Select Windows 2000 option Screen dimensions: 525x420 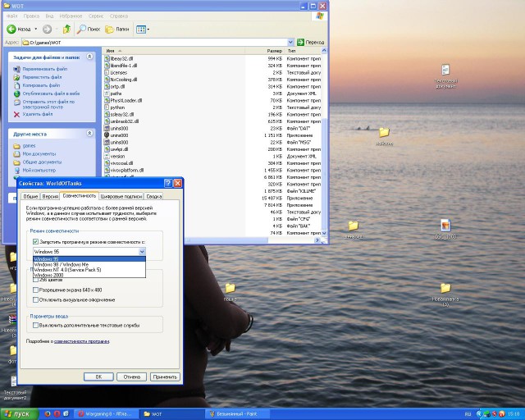pos(89,275)
